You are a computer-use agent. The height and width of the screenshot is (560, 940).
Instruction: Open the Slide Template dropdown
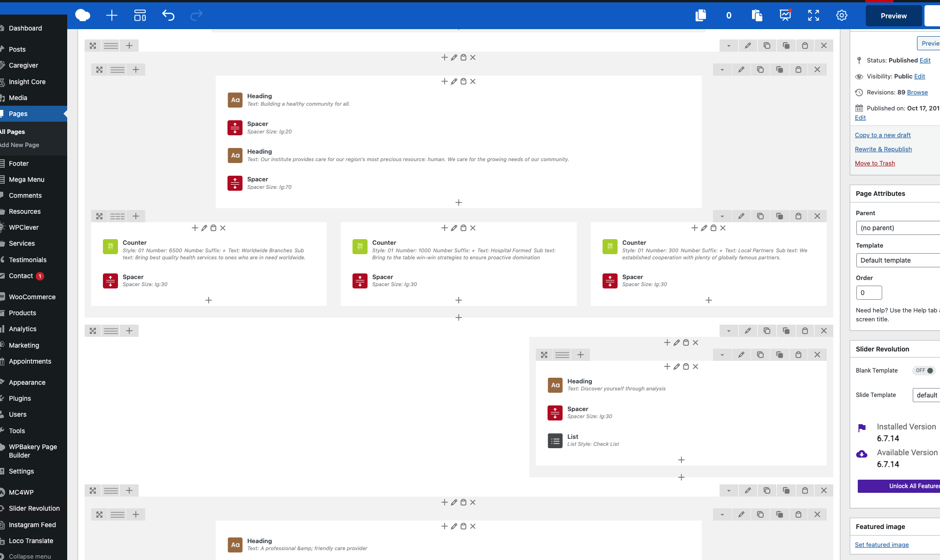[926, 395]
